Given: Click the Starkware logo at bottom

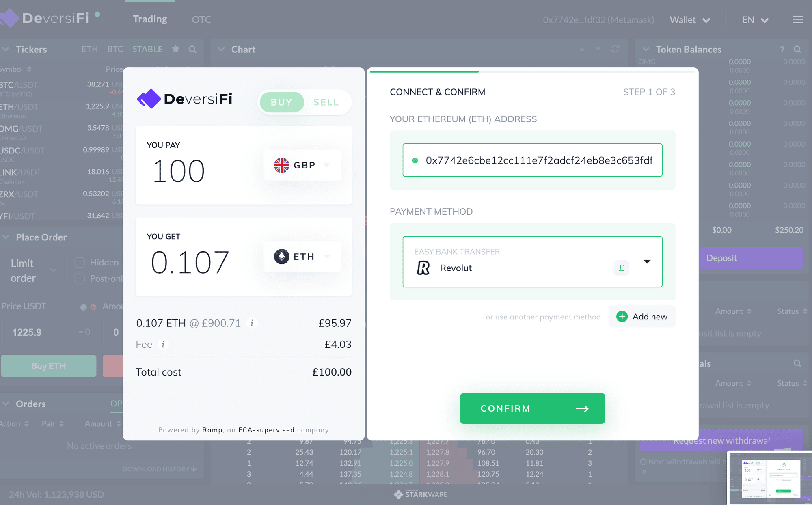Looking at the screenshot, I should click(421, 494).
